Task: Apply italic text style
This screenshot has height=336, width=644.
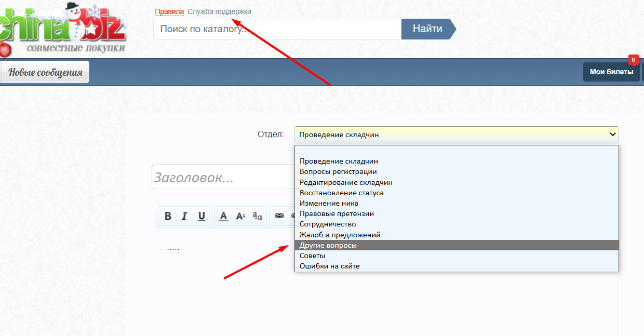Action: tap(184, 216)
